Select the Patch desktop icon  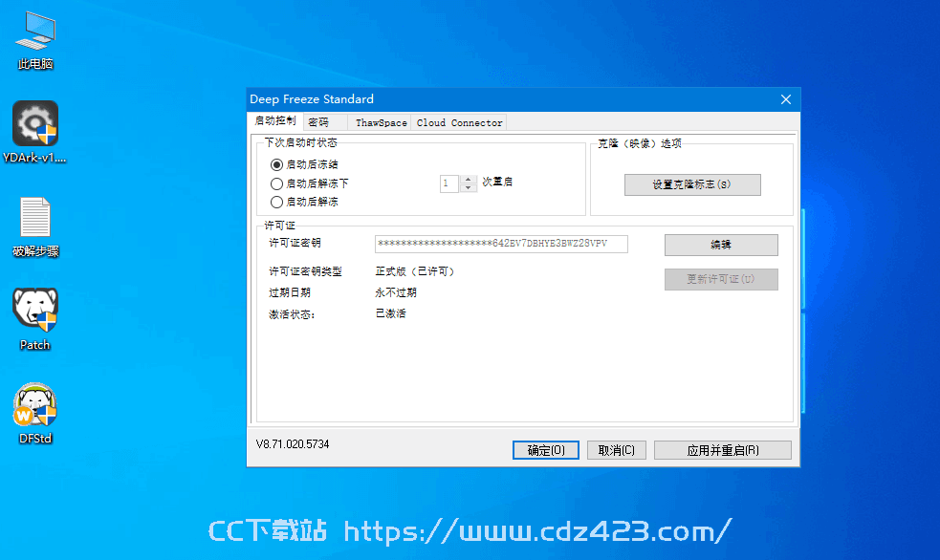[34, 319]
